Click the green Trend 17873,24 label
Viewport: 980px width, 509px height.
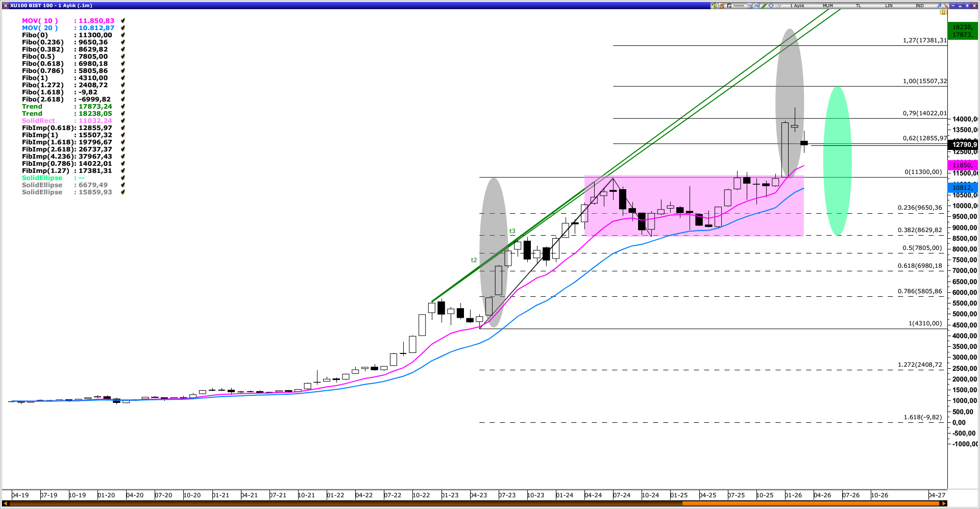[32, 107]
